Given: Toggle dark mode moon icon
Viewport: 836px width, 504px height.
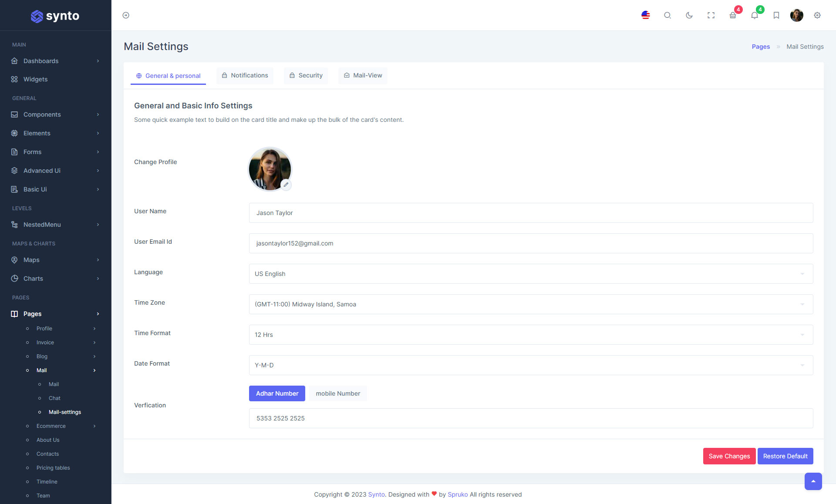Looking at the screenshot, I should (x=689, y=15).
